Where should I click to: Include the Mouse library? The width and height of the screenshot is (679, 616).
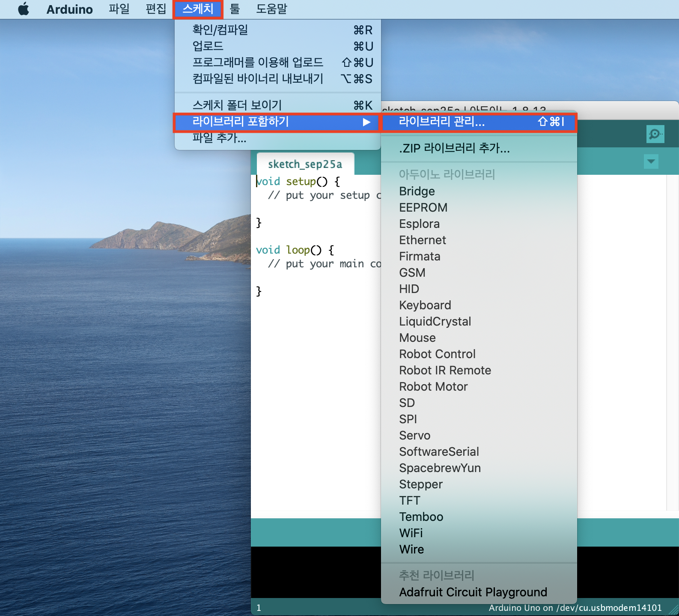(x=479, y=338)
